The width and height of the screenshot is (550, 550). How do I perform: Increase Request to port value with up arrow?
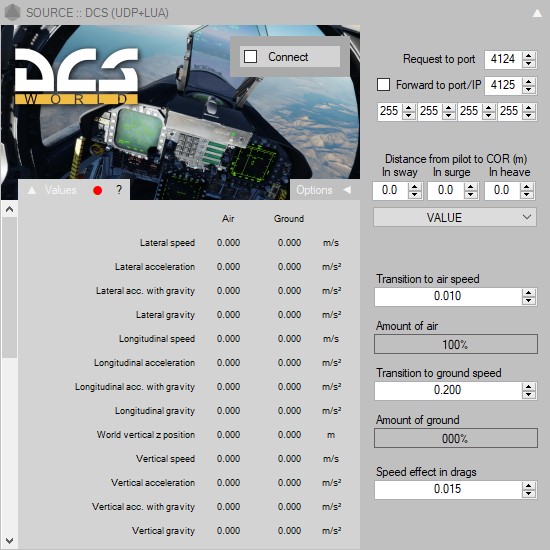[529, 55]
